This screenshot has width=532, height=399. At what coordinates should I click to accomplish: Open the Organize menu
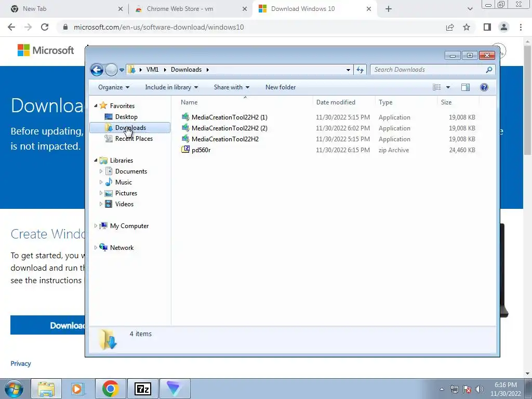[114, 87]
